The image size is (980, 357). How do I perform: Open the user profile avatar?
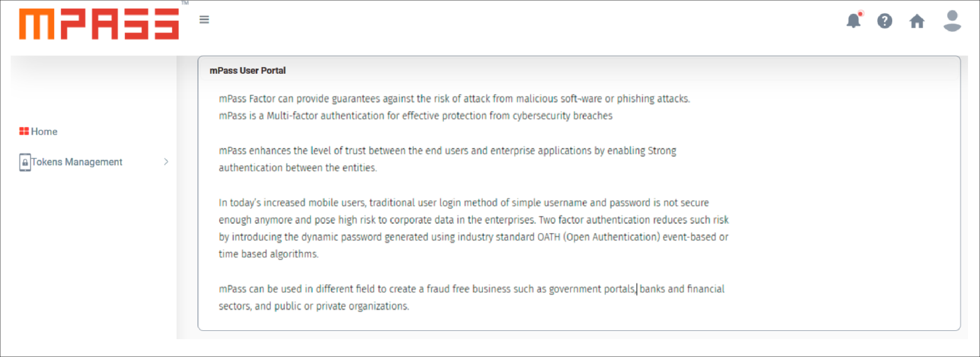[952, 21]
